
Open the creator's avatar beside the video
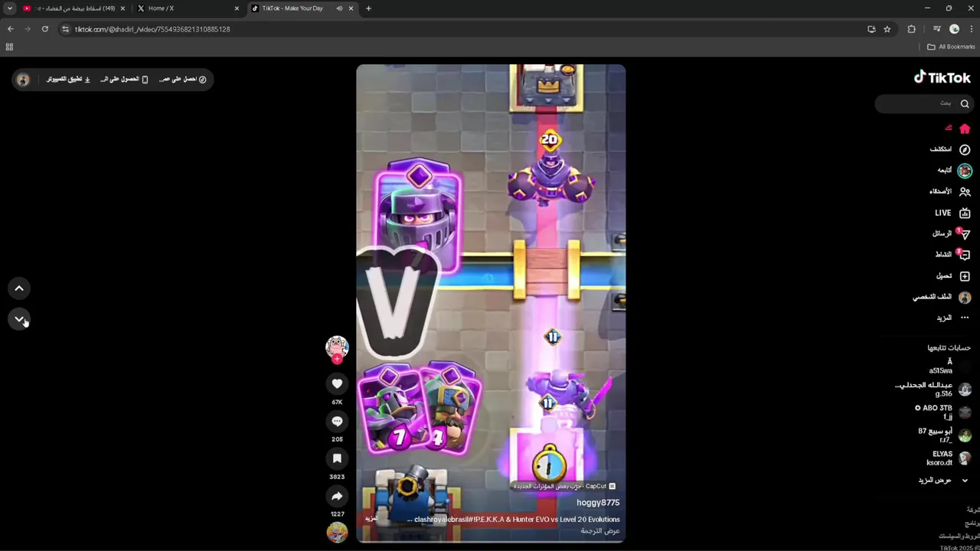click(337, 347)
